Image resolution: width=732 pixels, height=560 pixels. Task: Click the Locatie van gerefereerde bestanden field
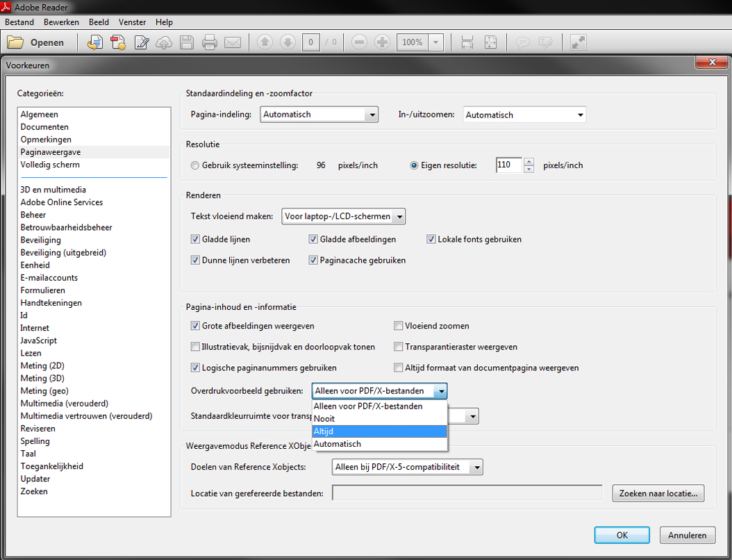(467, 493)
